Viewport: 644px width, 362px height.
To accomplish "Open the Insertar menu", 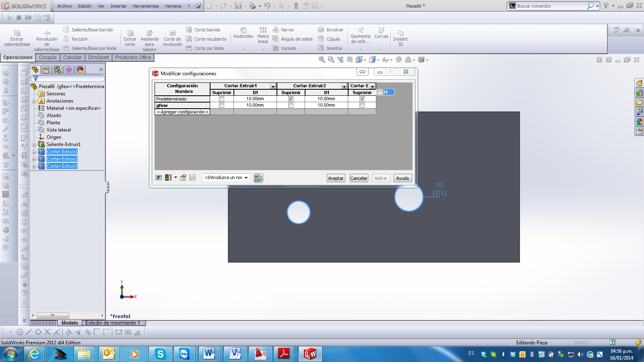I will coord(118,6).
